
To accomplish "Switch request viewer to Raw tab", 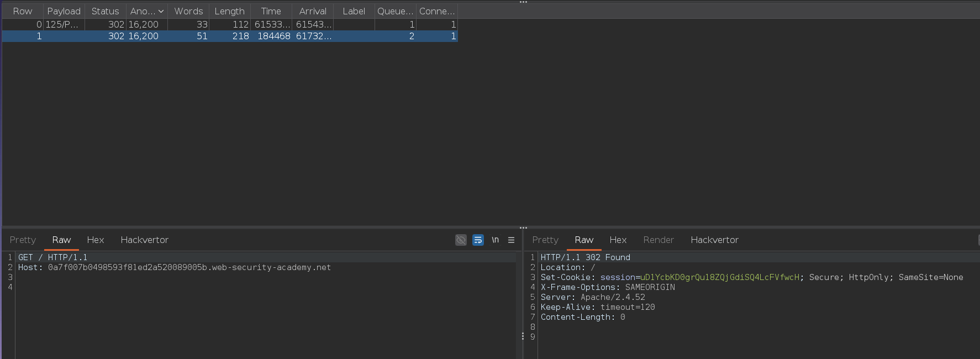I will pyautogui.click(x=61, y=240).
